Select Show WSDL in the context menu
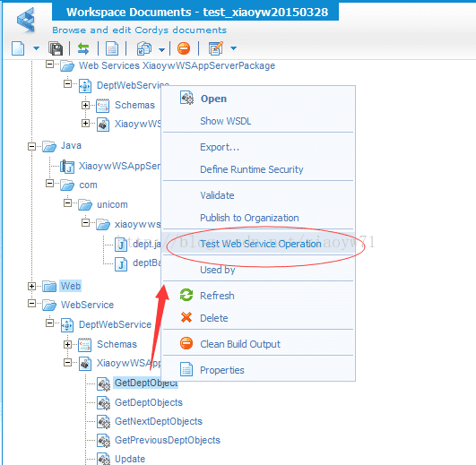476x465 pixels. click(x=258, y=121)
